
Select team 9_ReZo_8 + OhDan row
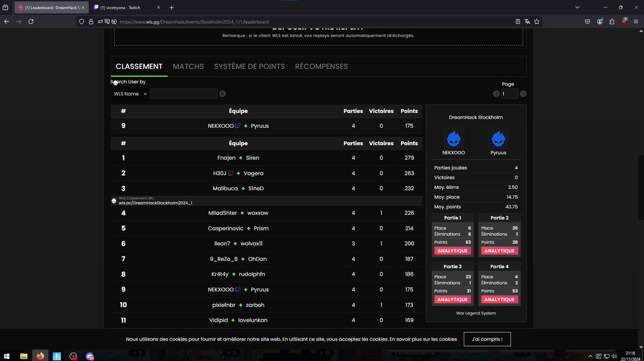pyautogui.click(x=266, y=259)
